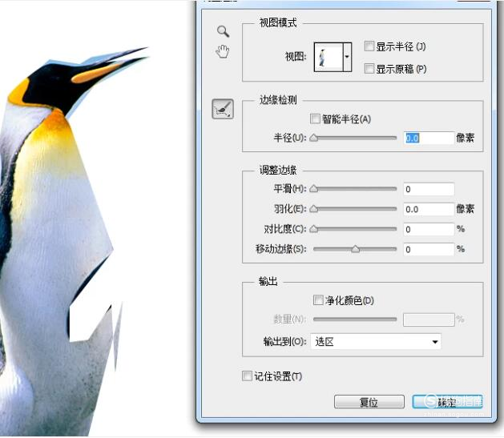This screenshot has height=438, width=504.
Task: Toggle 净化颜色(D) checkbox
Action: coord(318,300)
